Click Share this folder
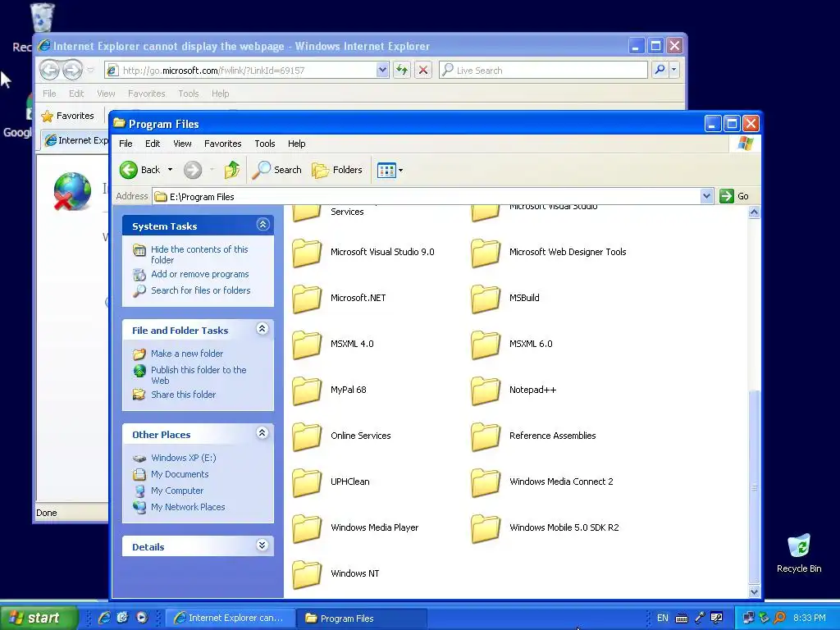 183,395
